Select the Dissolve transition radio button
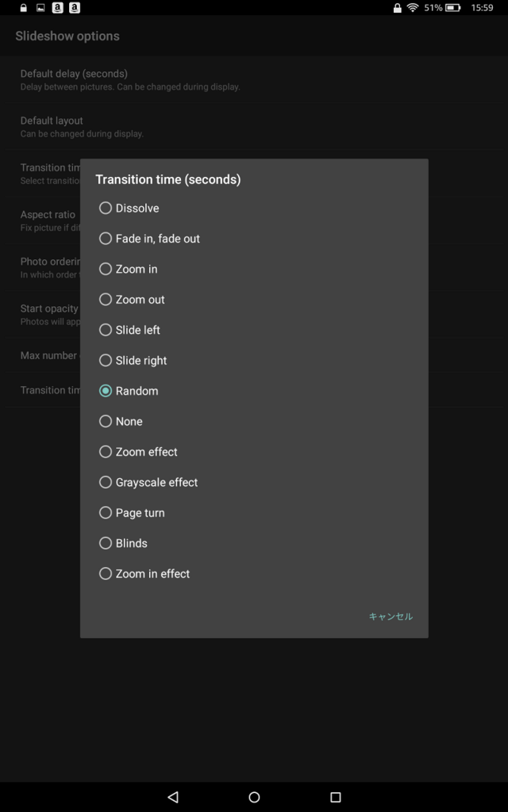This screenshot has width=508, height=812. (106, 208)
